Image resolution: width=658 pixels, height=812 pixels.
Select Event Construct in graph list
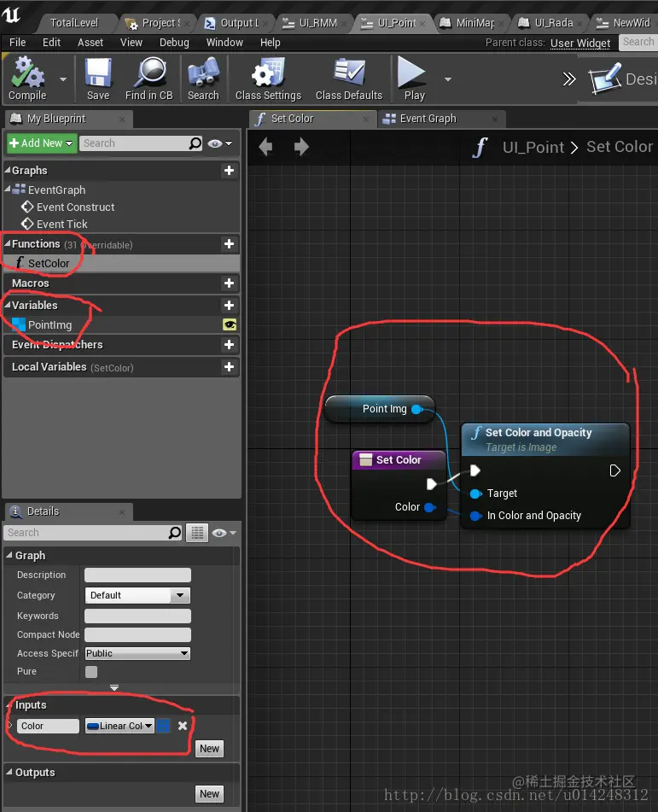75,207
